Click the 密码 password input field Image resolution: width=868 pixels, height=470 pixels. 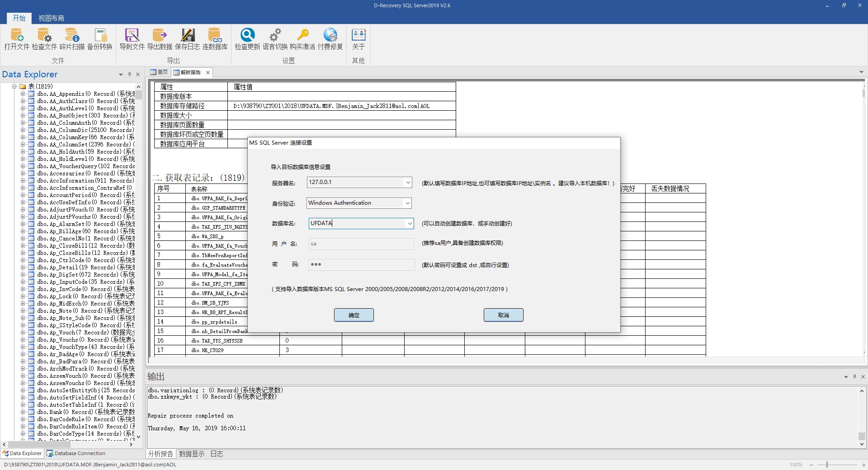click(362, 265)
